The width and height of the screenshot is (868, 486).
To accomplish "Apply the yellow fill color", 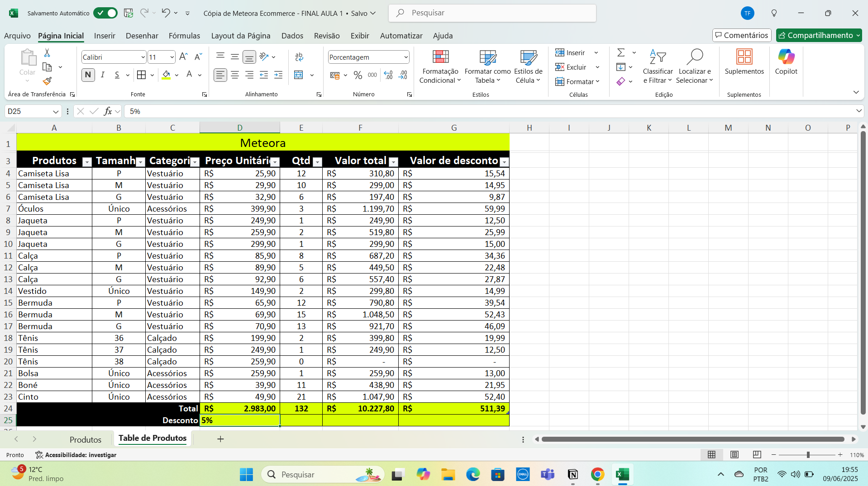I will [x=166, y=75].
